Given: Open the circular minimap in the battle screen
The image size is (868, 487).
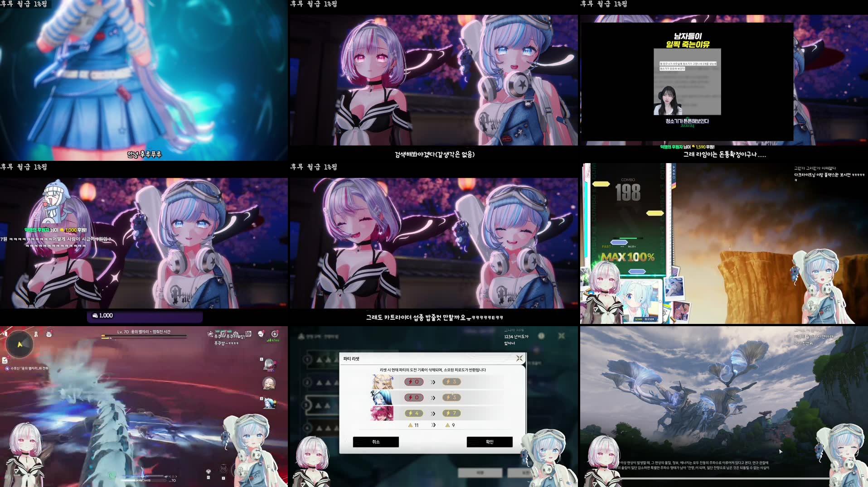Looking at the screenshot, I should (x=19, y=344).
